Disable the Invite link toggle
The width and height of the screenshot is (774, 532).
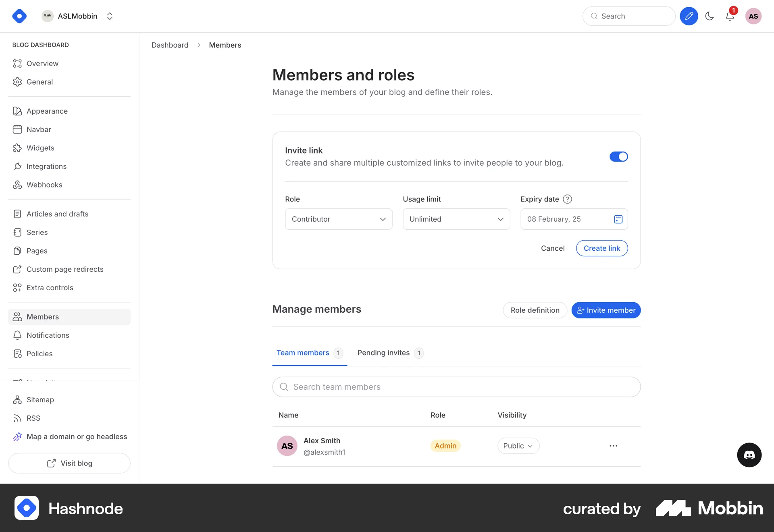619,156
